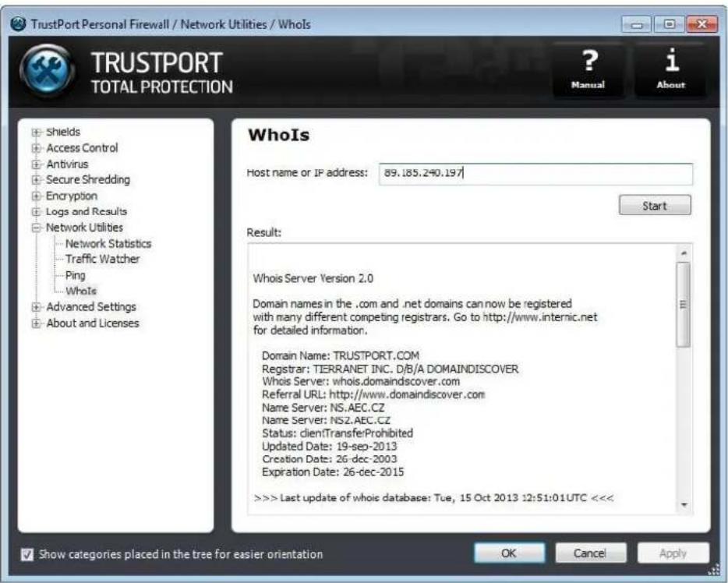
Task: Toggle Show categories placed in tree checkbox
Action: coord(27,554)
